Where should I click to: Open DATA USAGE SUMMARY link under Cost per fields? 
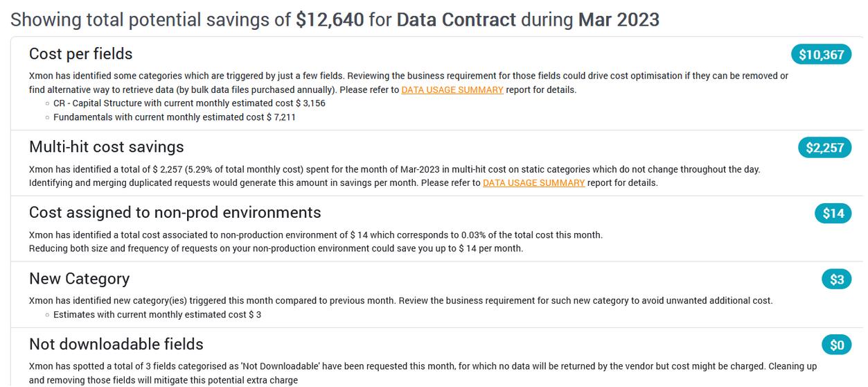pyautogui.click(x=452, y=89)
